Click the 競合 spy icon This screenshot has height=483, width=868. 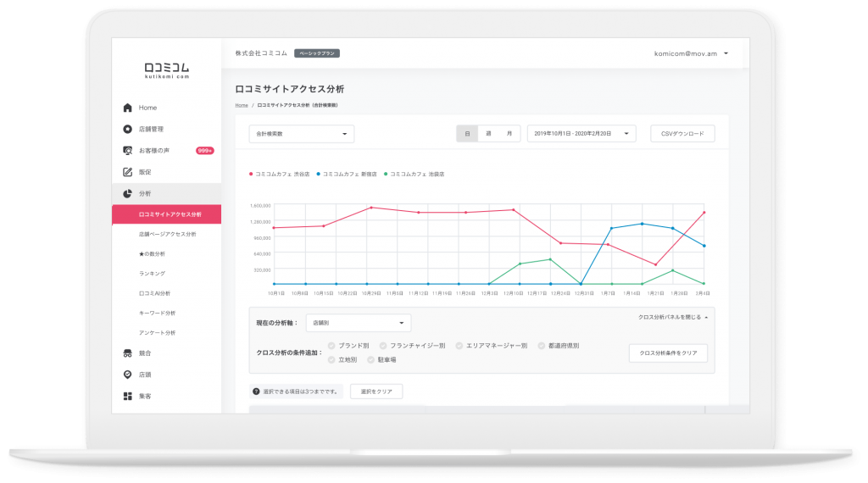(127, 353)
